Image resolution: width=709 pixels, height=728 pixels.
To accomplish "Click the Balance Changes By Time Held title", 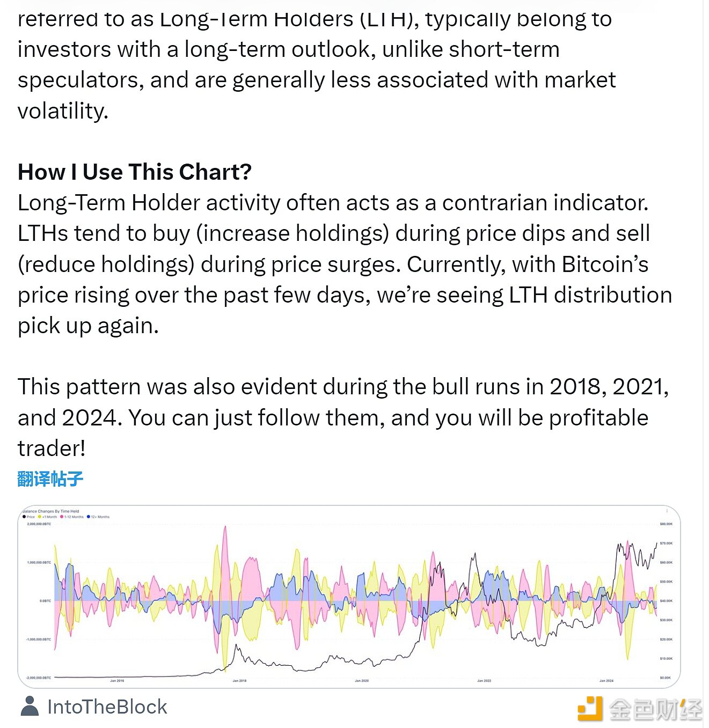I will (51, 511).
